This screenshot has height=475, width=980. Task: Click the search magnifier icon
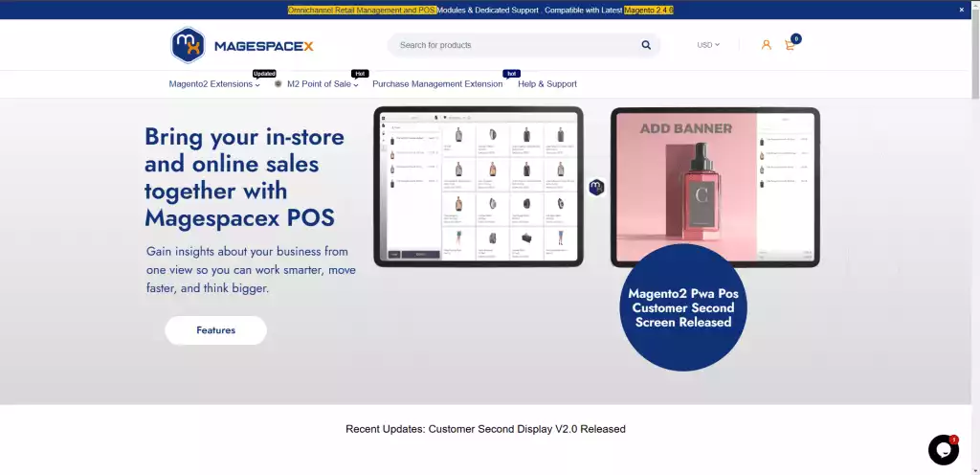tap(646, 45)
